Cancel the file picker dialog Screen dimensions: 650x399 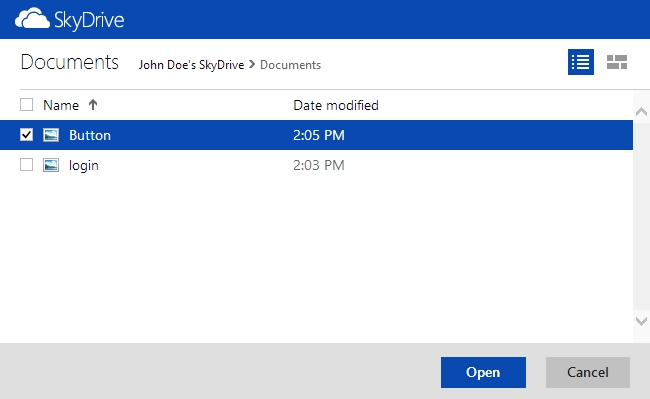[588, 372]
